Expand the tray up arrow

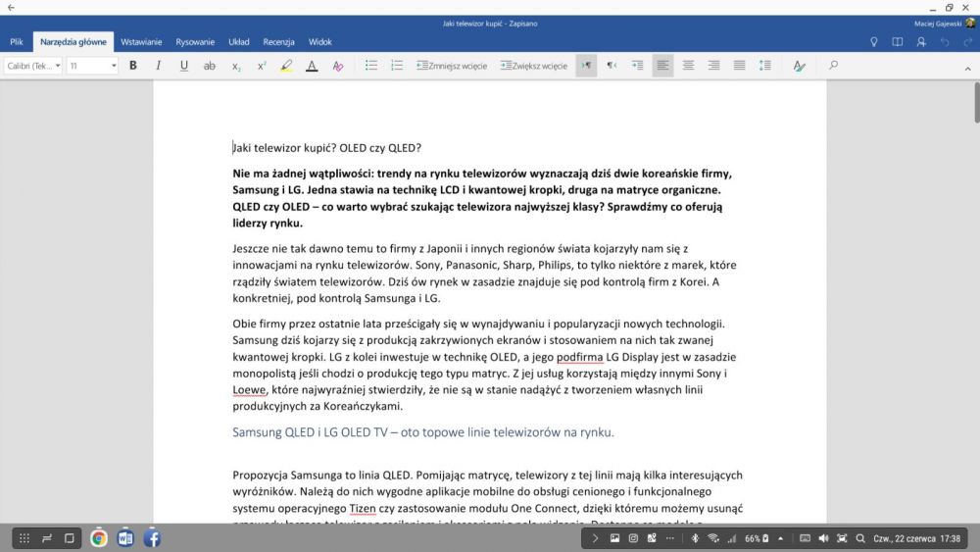[781, 538]
